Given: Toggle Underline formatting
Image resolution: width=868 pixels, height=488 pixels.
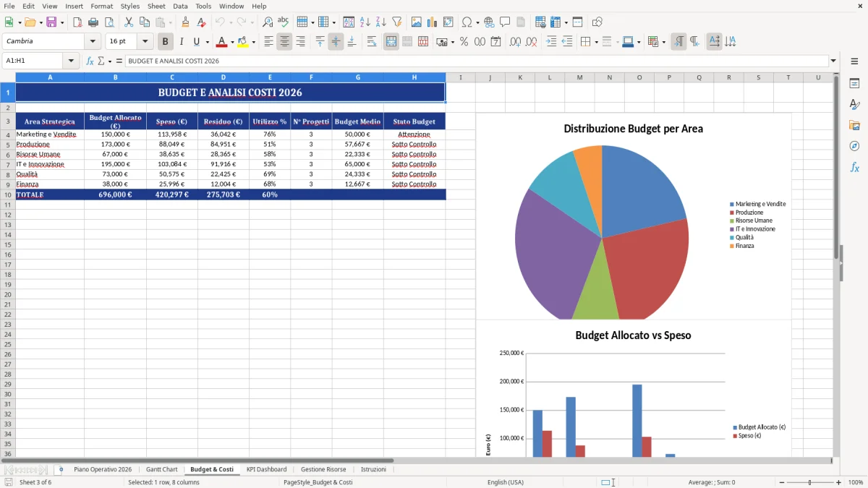Looking at the screenshot, I should (x=196, y=42).
